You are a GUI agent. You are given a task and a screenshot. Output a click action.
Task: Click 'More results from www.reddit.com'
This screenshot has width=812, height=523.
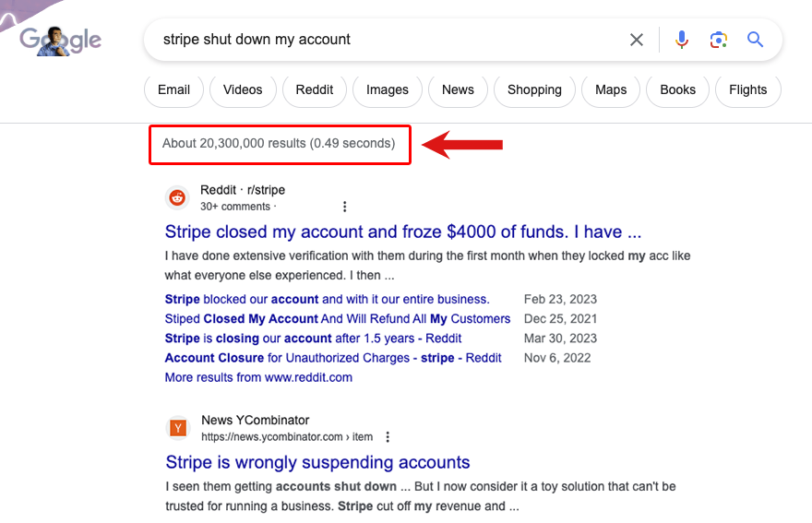point(258,377)
